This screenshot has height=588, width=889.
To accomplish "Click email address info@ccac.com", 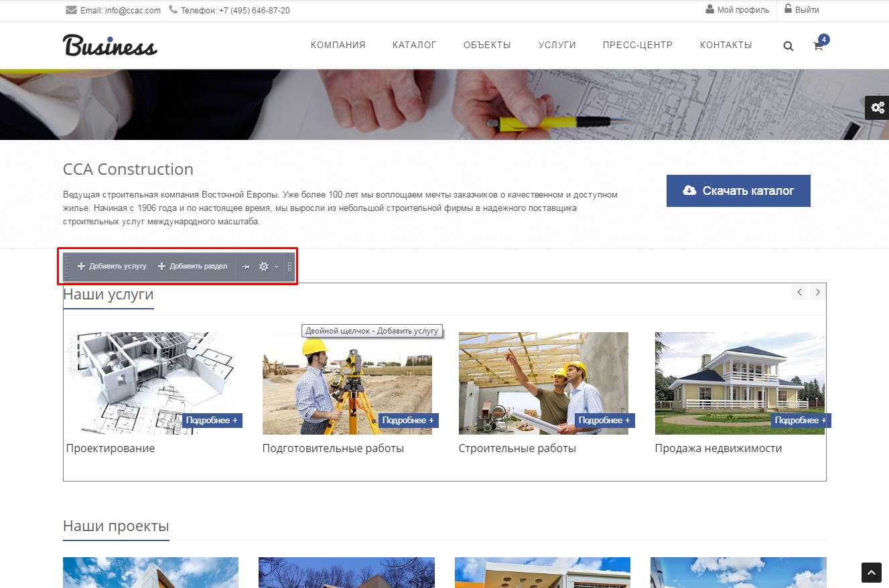I will 133,11.
